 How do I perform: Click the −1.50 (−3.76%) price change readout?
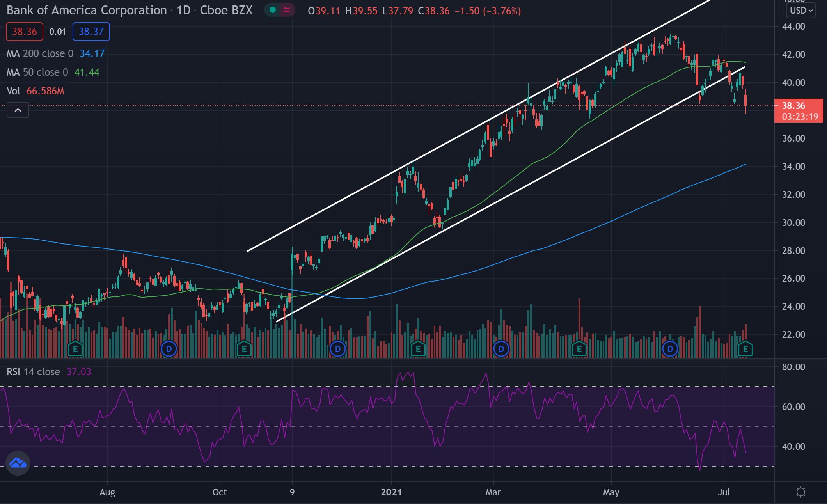[488, 11]
